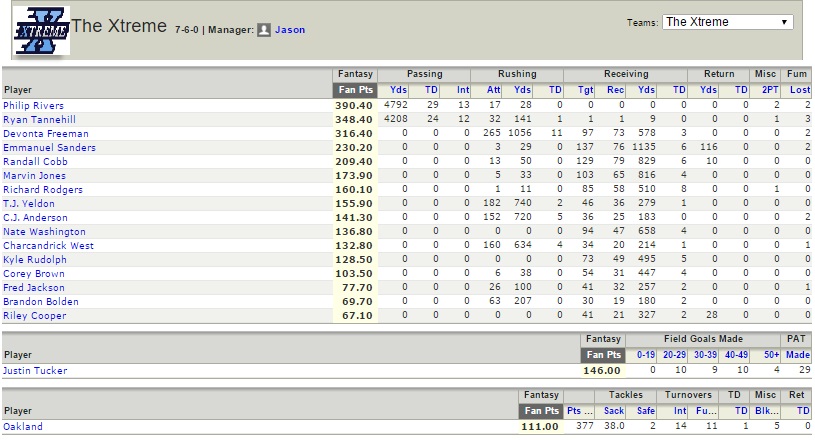Screen dimensions: 815x440
Task: Open Corey Brown player page
Action: (34, 274)
